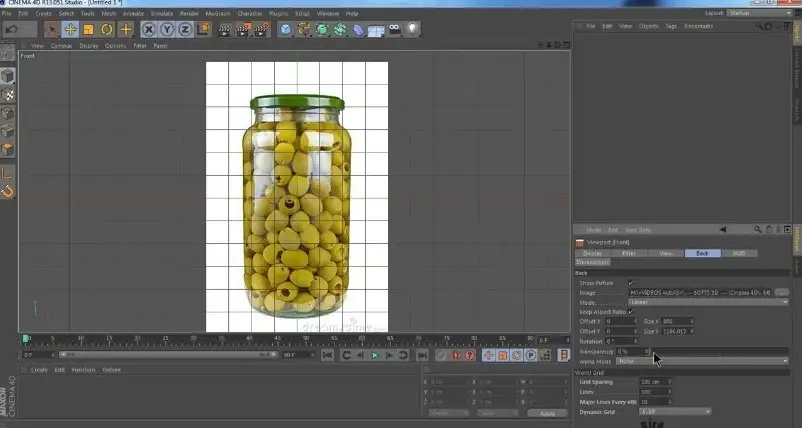Image resolution: width=802 pixels, height=428 pixels.
Task: Click the Apply button in coordinates
Action: coord(547,413)
